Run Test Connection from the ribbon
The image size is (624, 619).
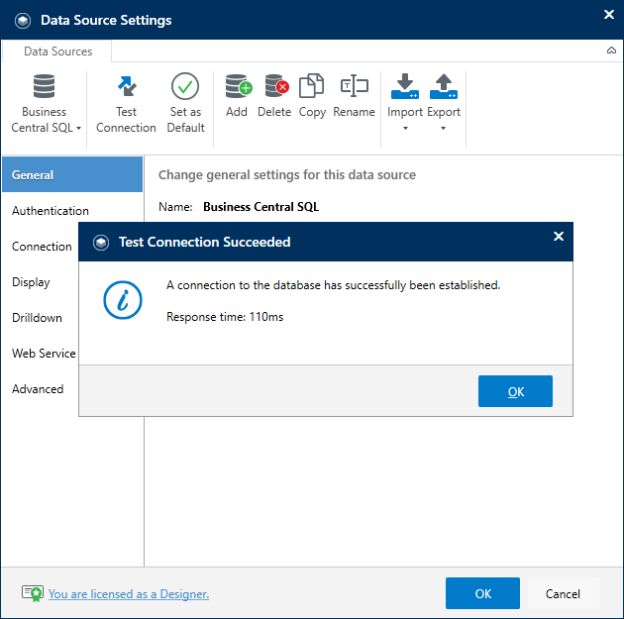(126, 103)
